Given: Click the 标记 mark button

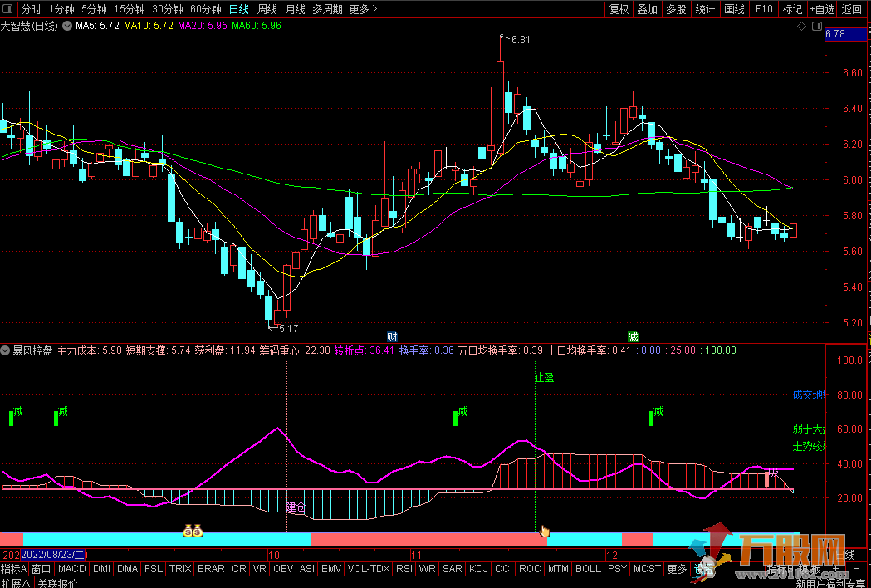Looking at the screenshot, I should pos(793,9).
